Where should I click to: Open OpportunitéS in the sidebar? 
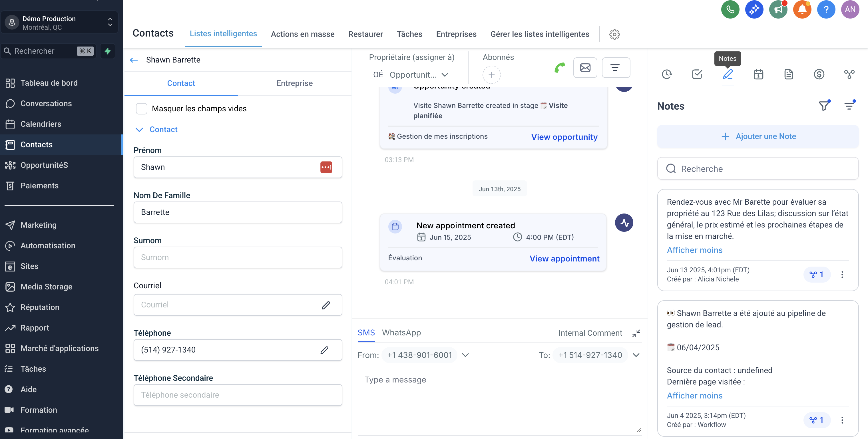point(44,165)
